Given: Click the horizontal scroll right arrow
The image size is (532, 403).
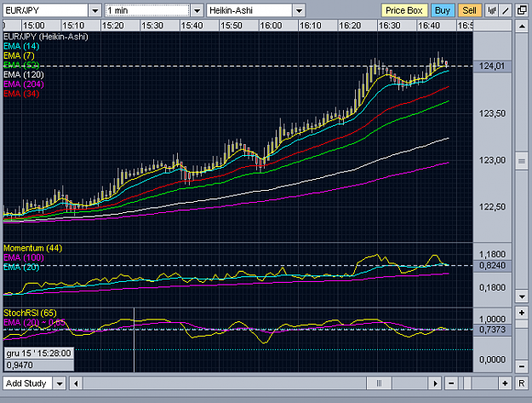Looking at the screenshot, I should (x=435, y=383).
